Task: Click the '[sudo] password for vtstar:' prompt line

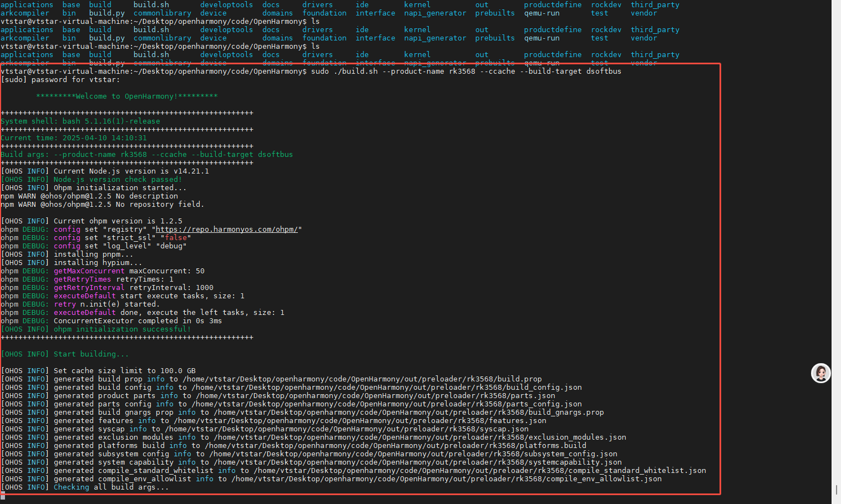Action: click(60, 79)
